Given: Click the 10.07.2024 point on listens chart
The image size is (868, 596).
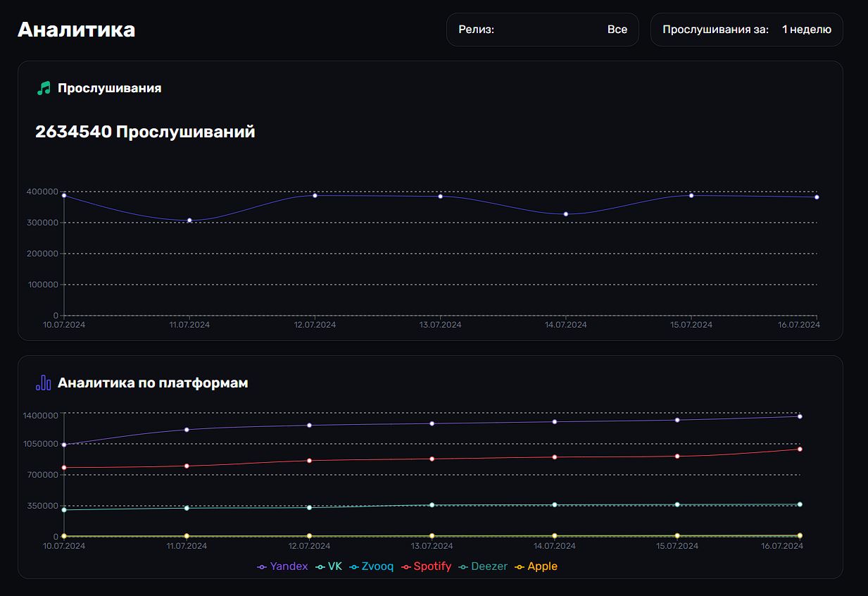Looking at the screenshot, I should (x=64, y=195).
